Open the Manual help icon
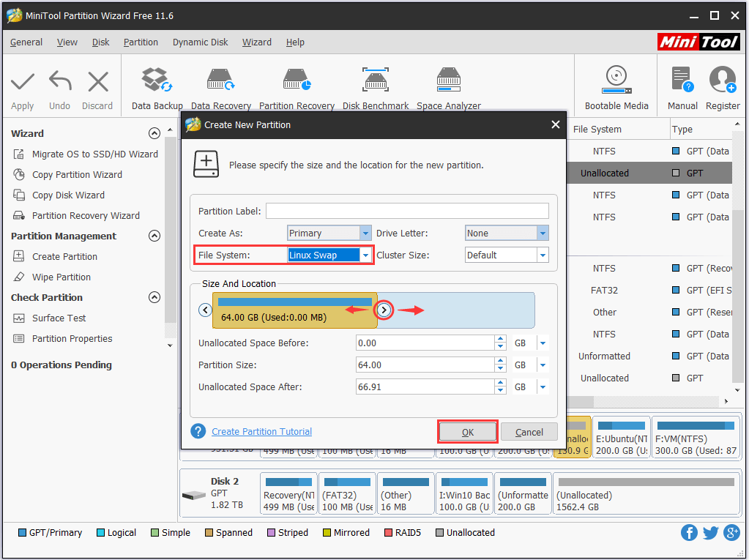Image resolution: width=749 pixels, height=560 pixels. coord(682,80)
